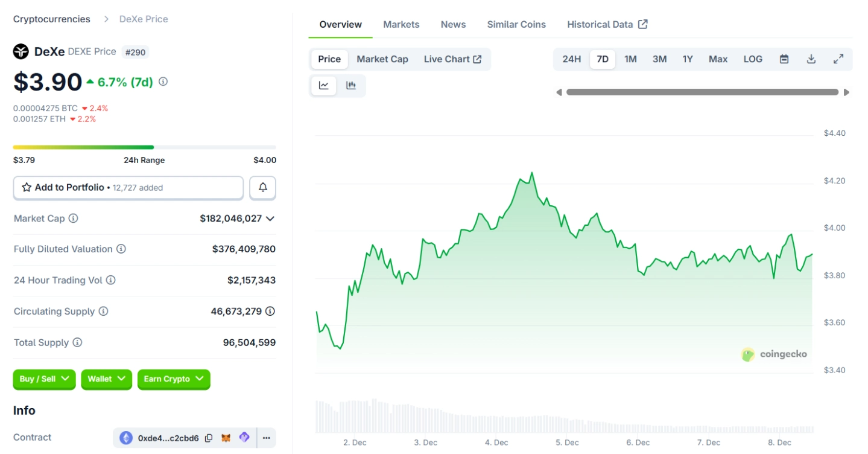
Task: Copy the contract address
Action: (209, 438)
